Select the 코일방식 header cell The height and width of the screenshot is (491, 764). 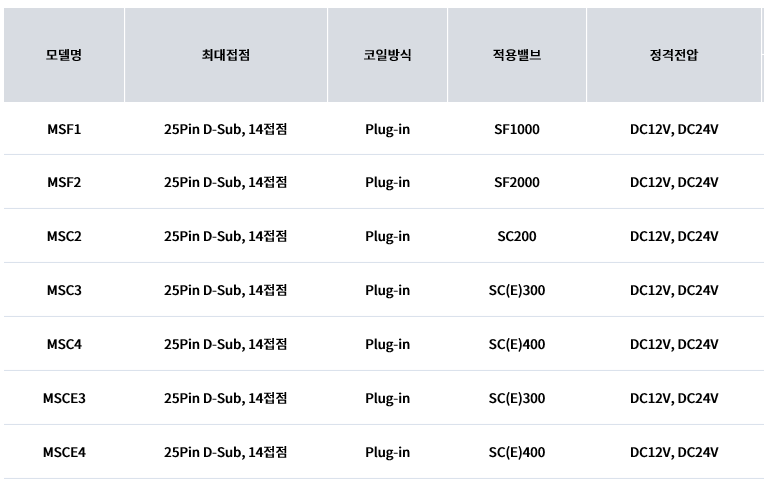point(387,55)
